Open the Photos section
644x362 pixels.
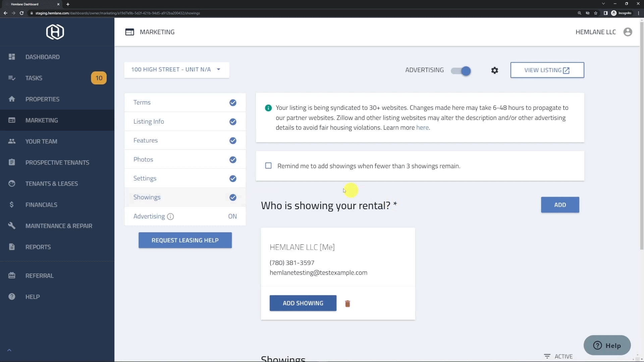pyautogui.click(x=185, y=160)
